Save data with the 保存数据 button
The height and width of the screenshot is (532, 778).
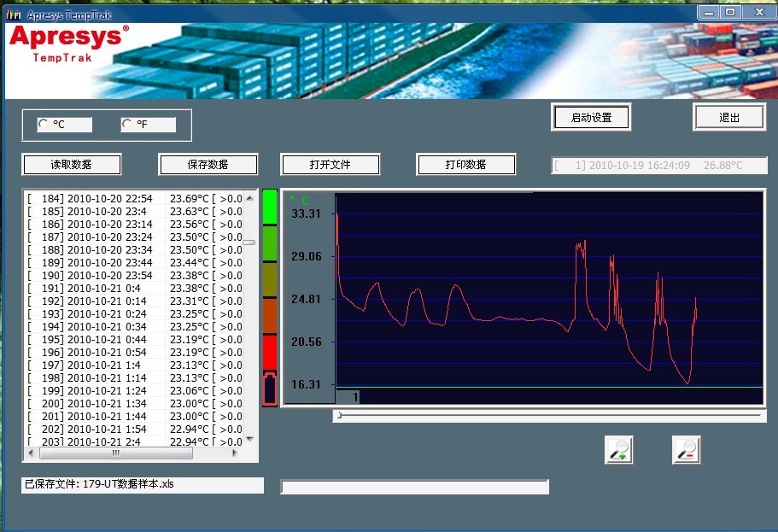point(208,164)
